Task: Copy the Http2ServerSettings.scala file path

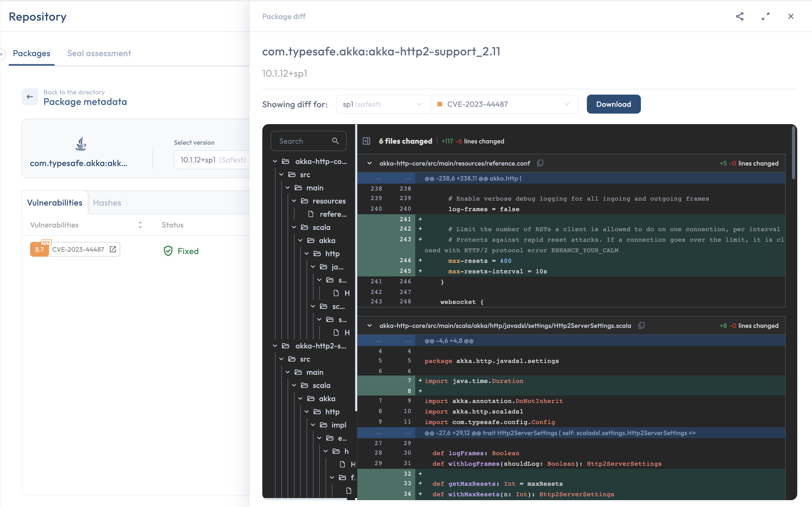Action: (641, 326)
